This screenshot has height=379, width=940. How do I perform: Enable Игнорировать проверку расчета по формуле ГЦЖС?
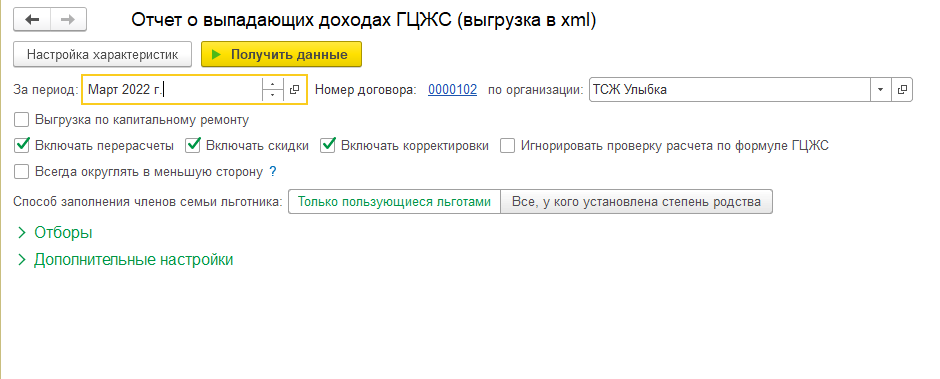508,146
